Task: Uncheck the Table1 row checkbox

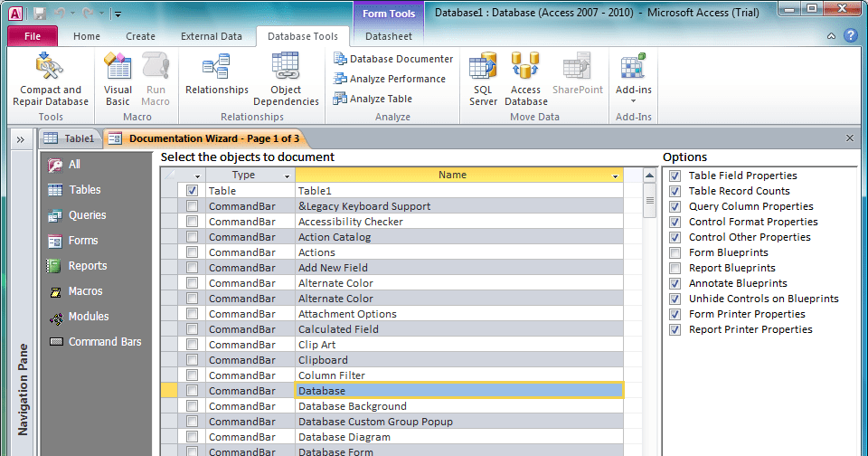Action: pyautogui.click(x=192, y=191)
